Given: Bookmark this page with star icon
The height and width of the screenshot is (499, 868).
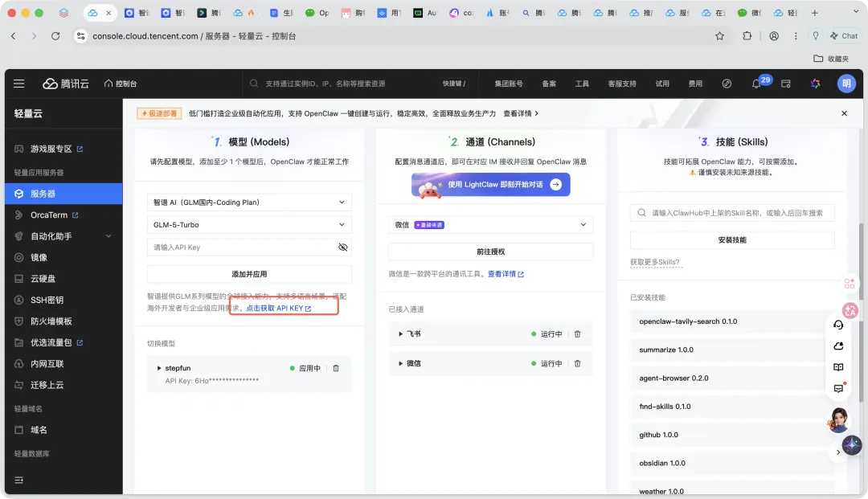Looking at the screenshot, I should pyautogui.click(x=719, y=36).
